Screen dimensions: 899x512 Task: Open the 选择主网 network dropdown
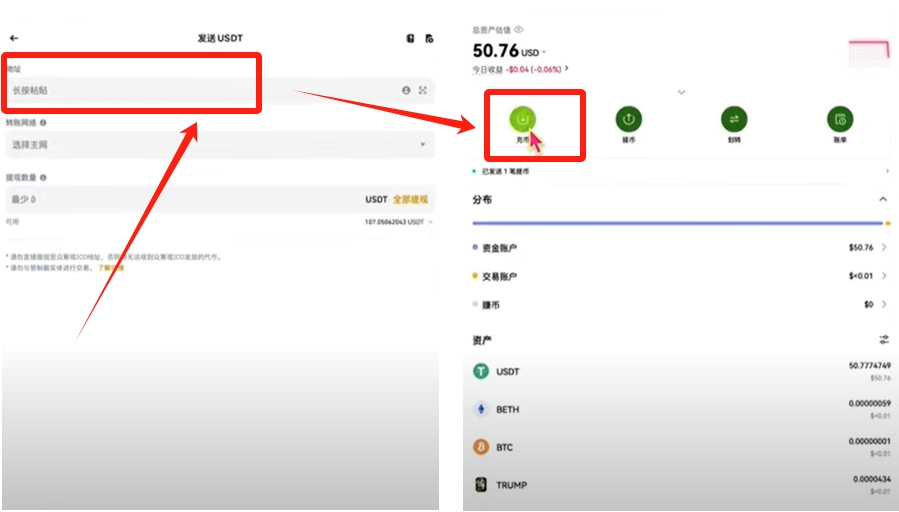pos(220,144)
